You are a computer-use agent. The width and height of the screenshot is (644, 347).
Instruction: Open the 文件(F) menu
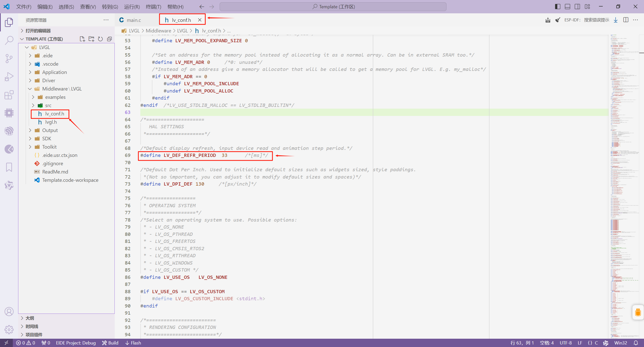point(24,7)
